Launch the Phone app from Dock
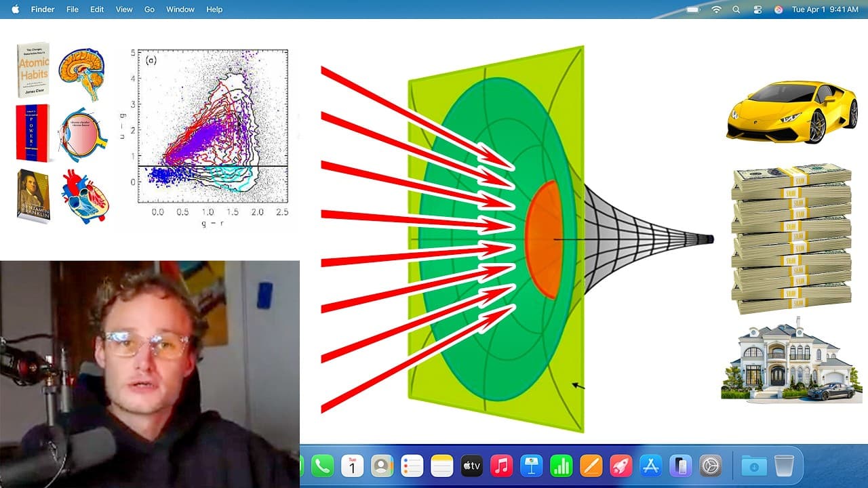Viewport: 868px width, 488px height. click(x=323, y=466)
